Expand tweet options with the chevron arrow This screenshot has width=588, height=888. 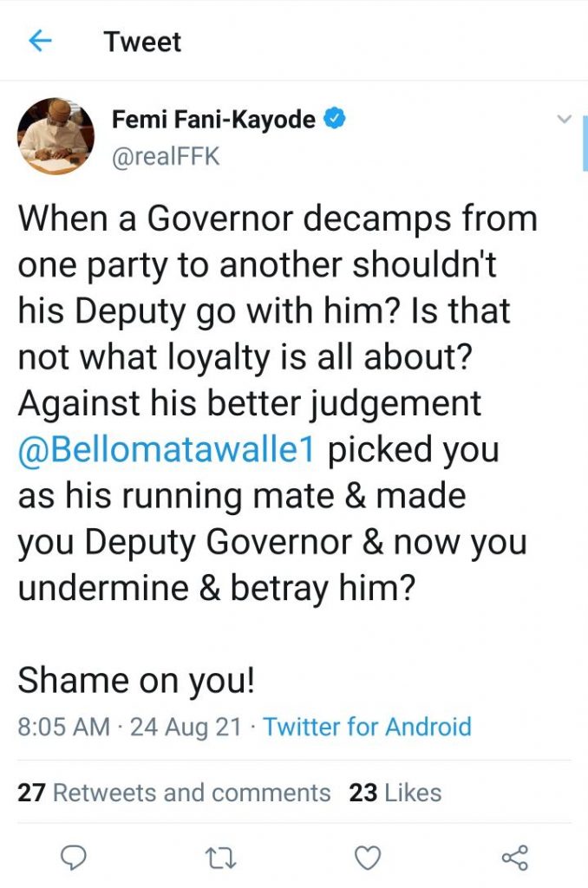point(564,119)
